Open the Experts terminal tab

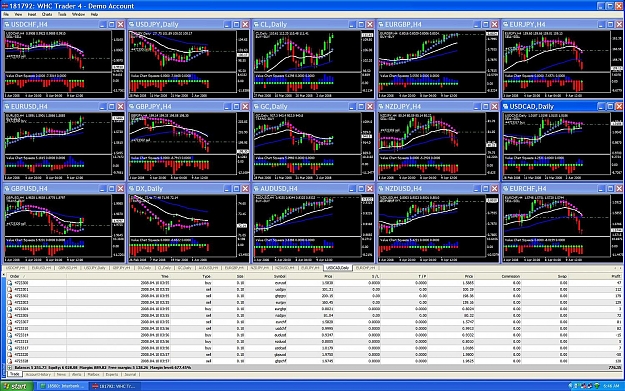[112, 375]
